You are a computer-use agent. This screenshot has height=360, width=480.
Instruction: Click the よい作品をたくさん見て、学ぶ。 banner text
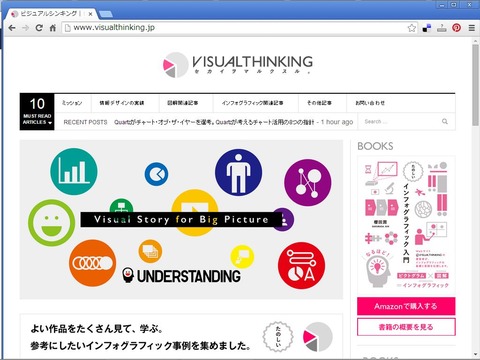[x=96, y=329]
